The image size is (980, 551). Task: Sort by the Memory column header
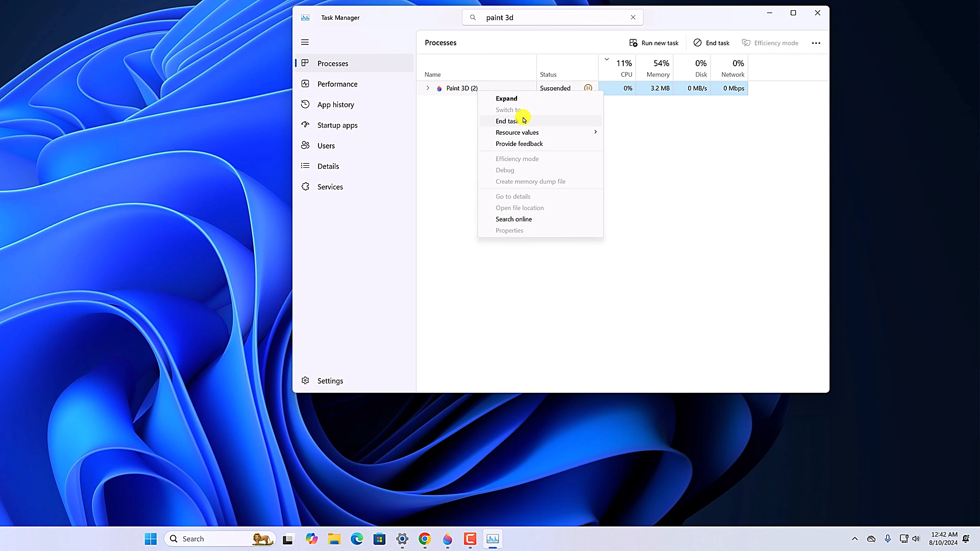[x=654, y=68]
